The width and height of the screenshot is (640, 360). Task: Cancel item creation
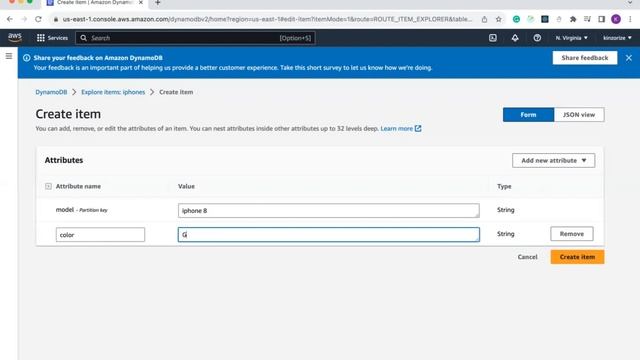[x=527, y=257]
